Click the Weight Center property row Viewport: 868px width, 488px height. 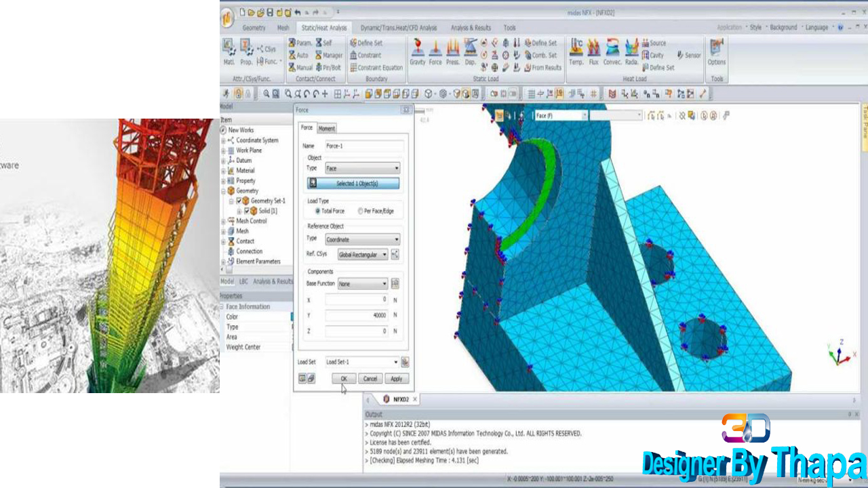pos(256,347)
